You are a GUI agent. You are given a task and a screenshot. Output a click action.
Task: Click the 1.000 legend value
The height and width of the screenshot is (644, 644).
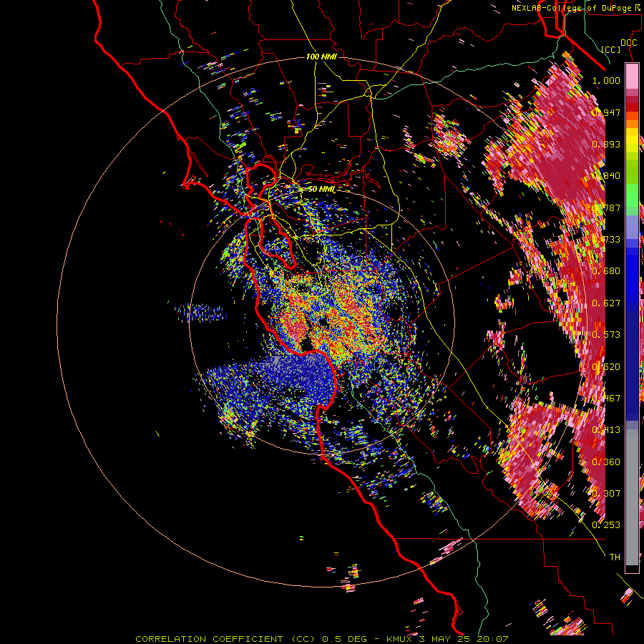pyautogui.click(x=606, y=80)
